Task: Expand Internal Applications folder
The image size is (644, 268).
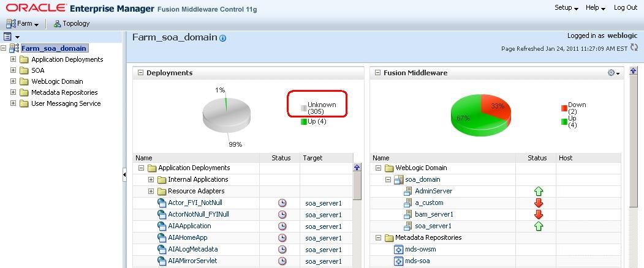Action: click(x=151, y=179)
